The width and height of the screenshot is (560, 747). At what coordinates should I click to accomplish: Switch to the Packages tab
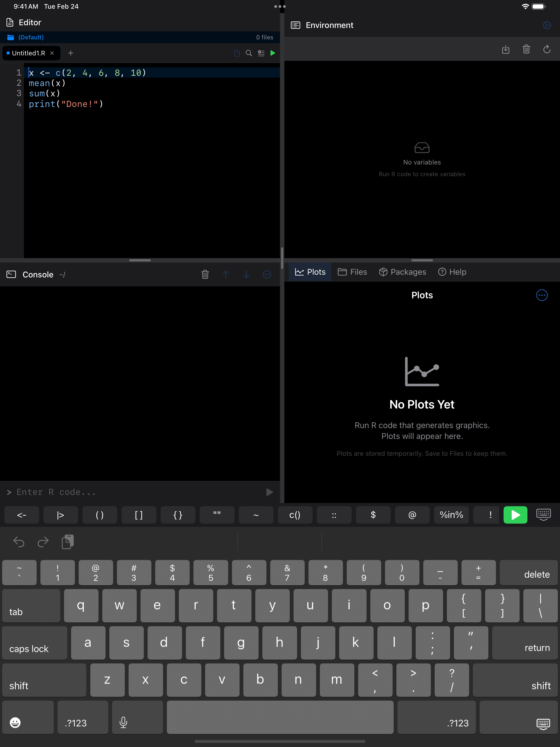click(403, 272)
